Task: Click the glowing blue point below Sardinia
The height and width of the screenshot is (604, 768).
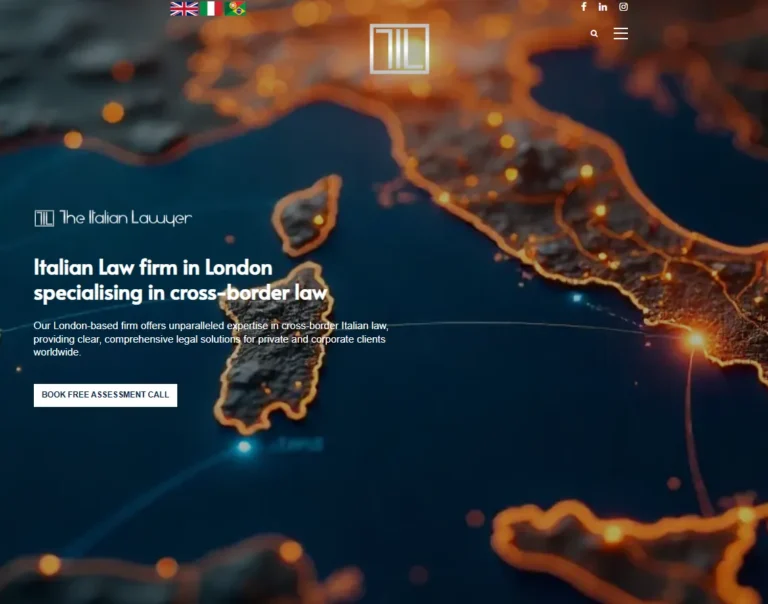Action: point(244,447)
